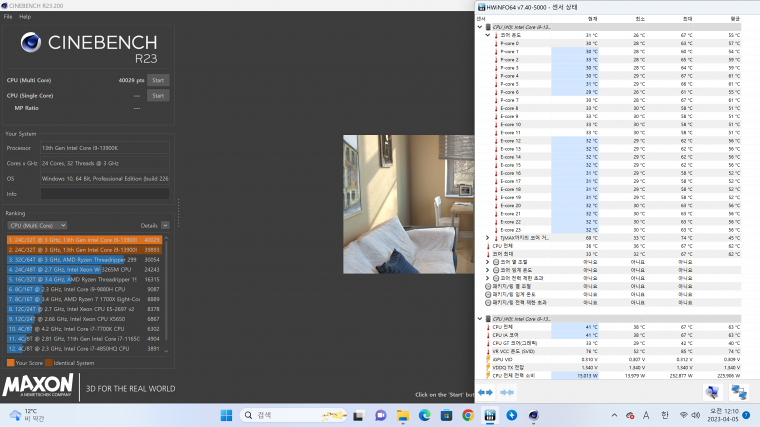Select the P-core 4 sensor row
Image resolution: width=760 pixels, height=427 pixels.
click(x=609, y=76)
